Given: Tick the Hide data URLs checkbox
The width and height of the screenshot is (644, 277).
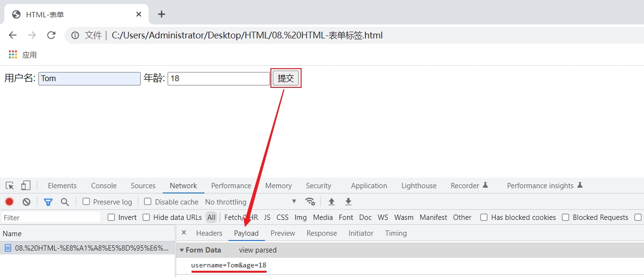Looking at the screenshot, I should (x=146, y=217).
